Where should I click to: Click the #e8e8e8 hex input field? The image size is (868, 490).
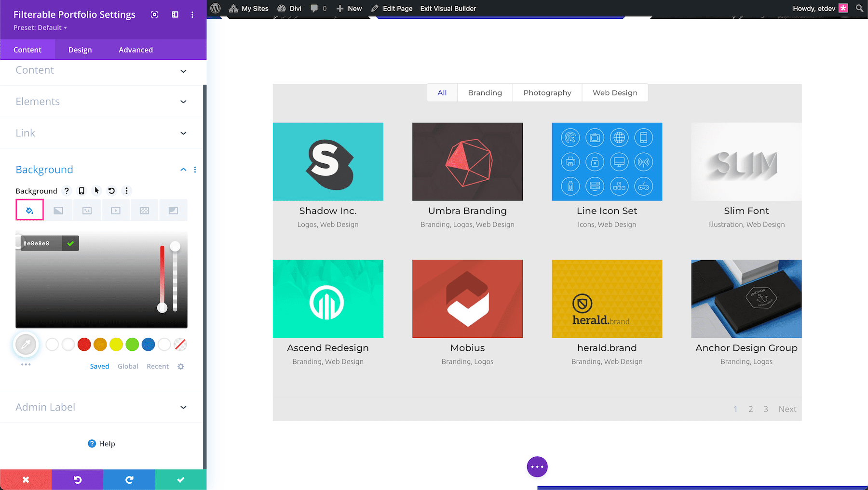pos(41,243)
